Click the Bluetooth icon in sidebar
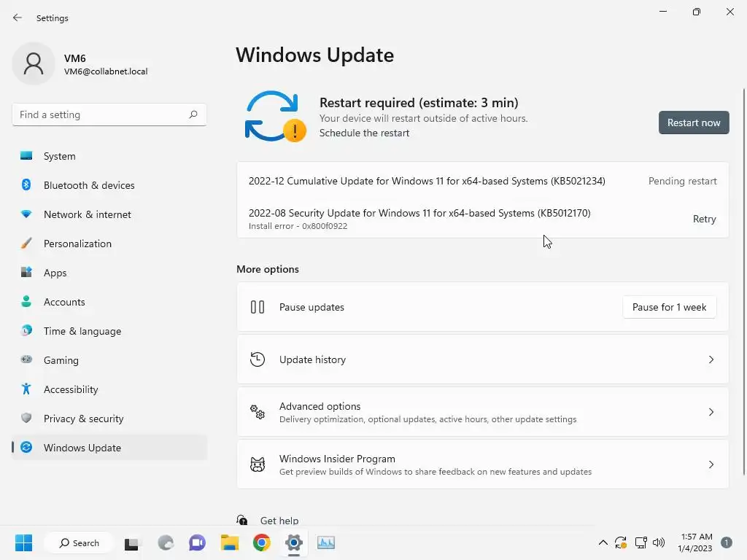 (x=26, y=184)
